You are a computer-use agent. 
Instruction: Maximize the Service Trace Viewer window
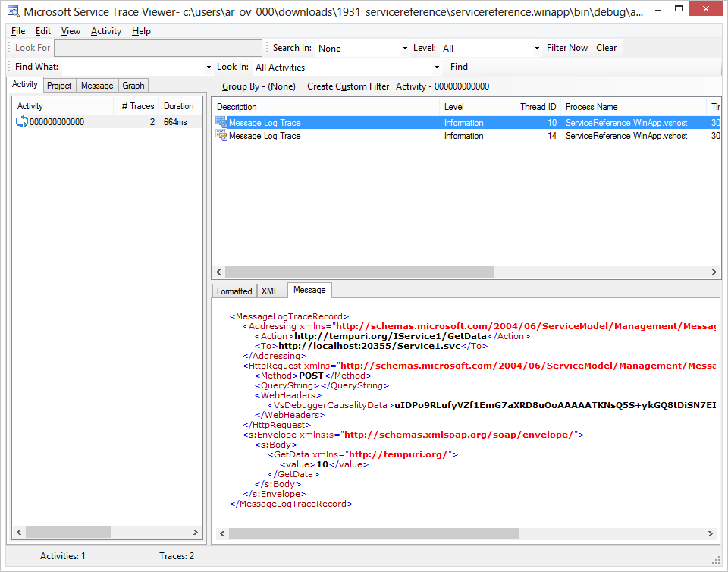tap(678, 9)
